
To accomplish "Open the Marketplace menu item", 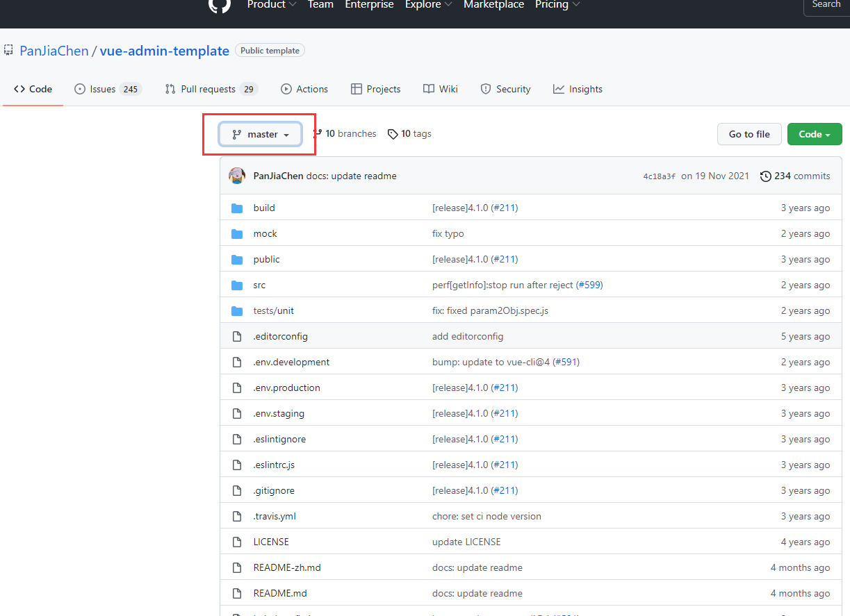I will coord(493,5).
